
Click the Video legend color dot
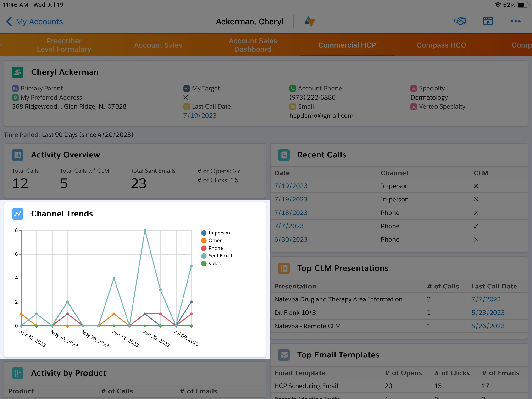pos(204,263)
